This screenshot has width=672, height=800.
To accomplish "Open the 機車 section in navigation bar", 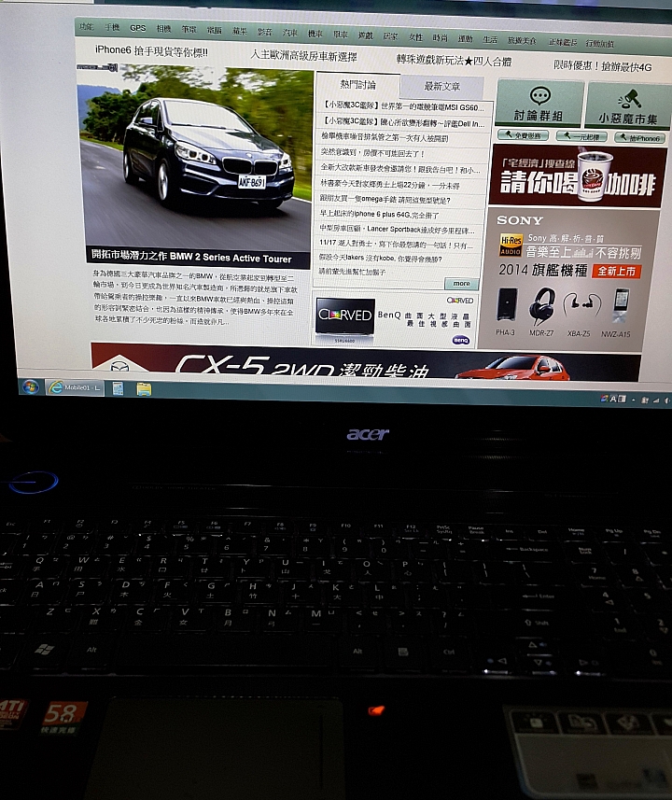I will coord(315,34).
